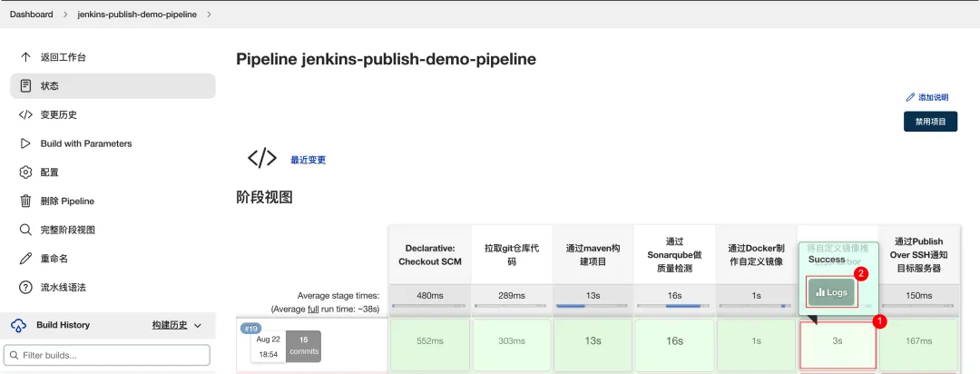This screenshot has height=374, width=980.
Task: Expand the 构建历史 dropdown chevron
Action: pyautogui.click(x=198, y=325)
